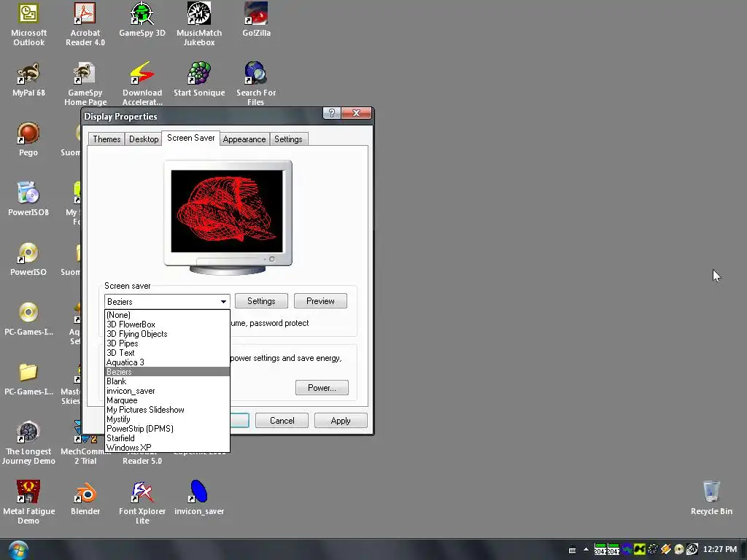
Task: Select the Search For Files icon
Action: tap(256, 84)
